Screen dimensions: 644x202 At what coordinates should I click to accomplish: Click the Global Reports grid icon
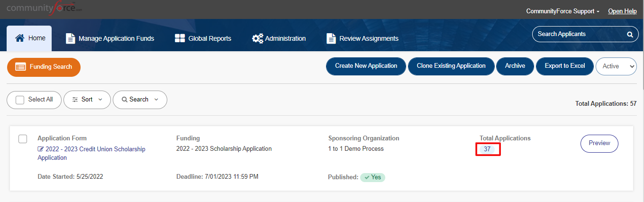point(180,38)
